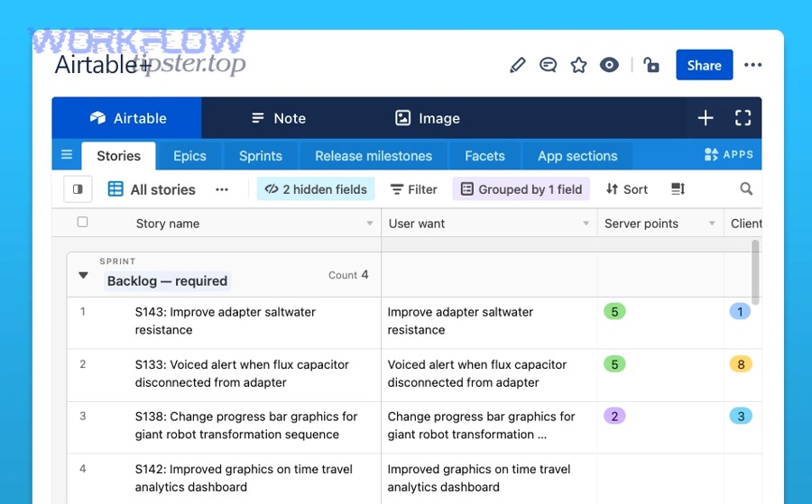Click green server points 5 in S143 row
This screenshot has width=812, height=504.
click(614, 312)
